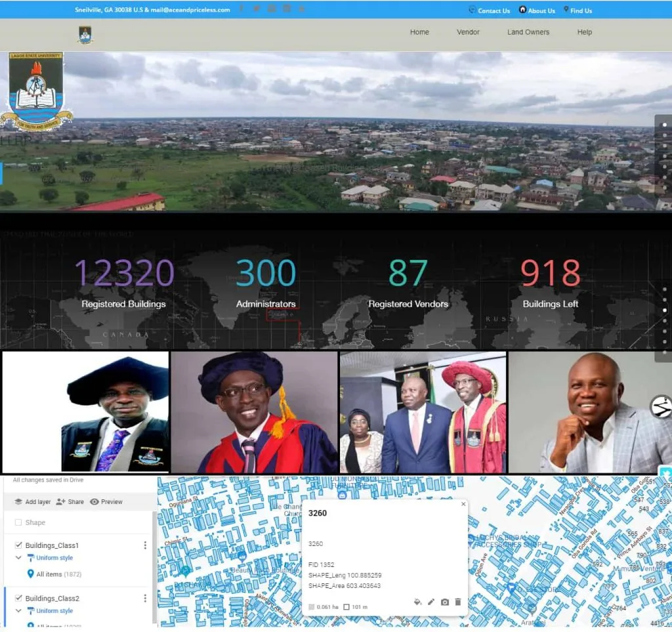Click the FID 1352 text in popup
The height and width of the screenshot is (632, 672).
click(x=321, y=564)
